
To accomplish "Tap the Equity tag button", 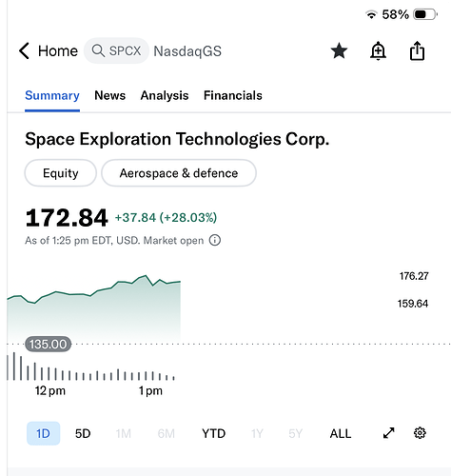I will pos(60,173).
